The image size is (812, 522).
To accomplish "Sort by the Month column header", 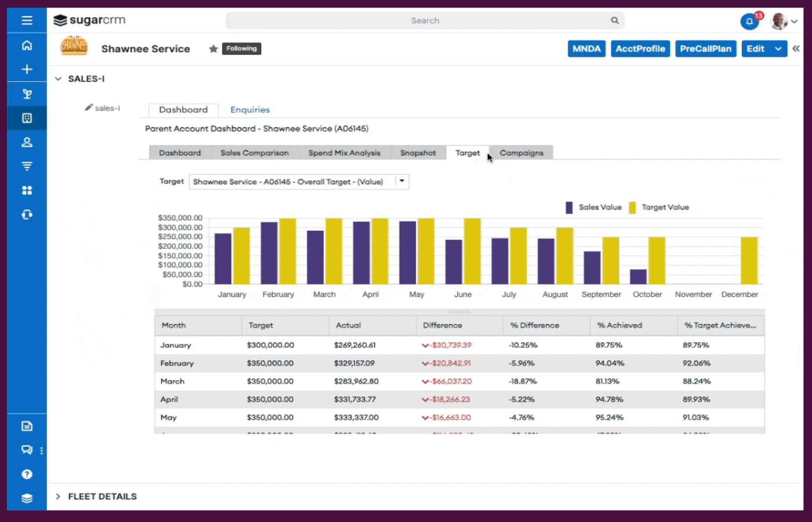I will click(198, 325).
